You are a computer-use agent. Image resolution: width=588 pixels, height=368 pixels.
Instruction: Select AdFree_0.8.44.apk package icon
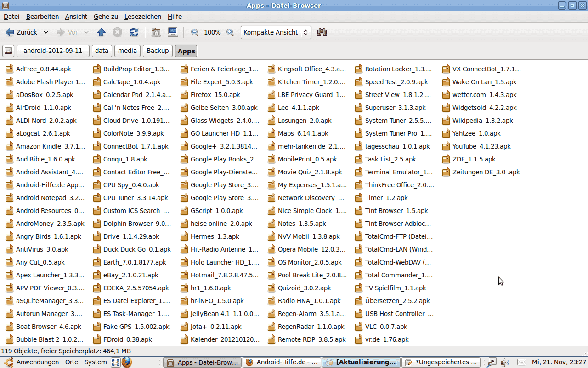[10, 69]
